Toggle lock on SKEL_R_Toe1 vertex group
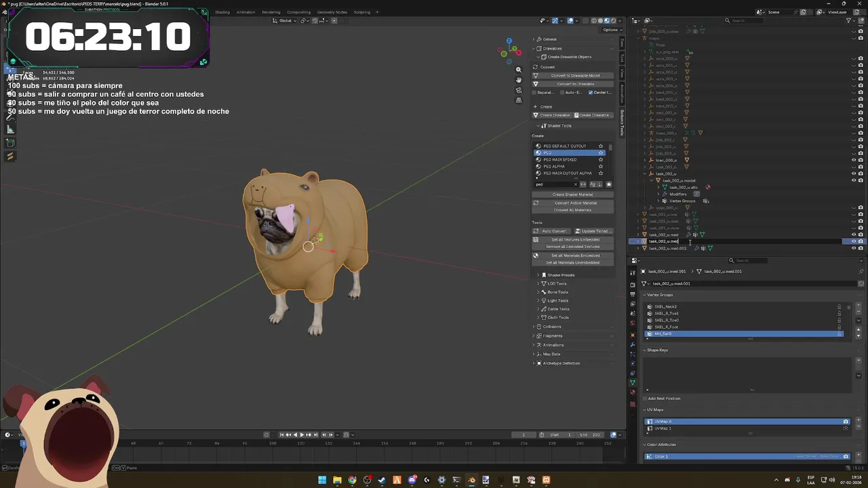This screenshot has height=488, width=868. point(839,314)
